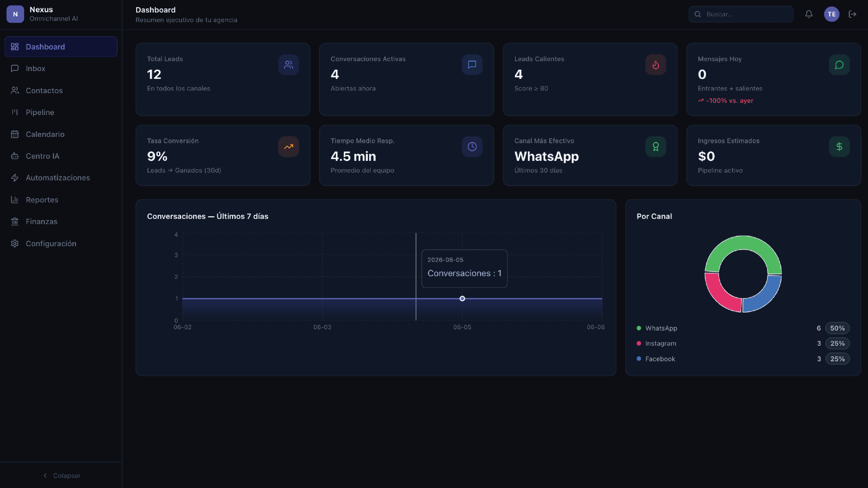Open Configuración settings
The image size is (868, 488).
(61, 243)
